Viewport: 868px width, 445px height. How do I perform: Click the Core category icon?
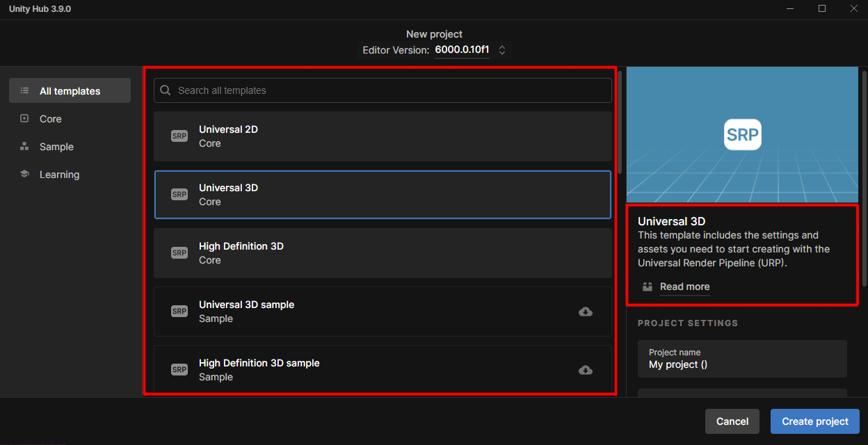[x=25, y=118]
